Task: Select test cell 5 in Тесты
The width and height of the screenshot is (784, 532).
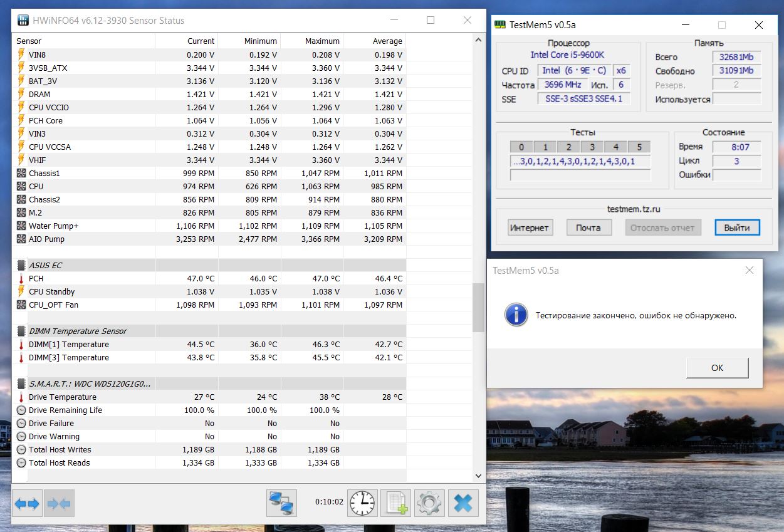Action: (639, 147)
